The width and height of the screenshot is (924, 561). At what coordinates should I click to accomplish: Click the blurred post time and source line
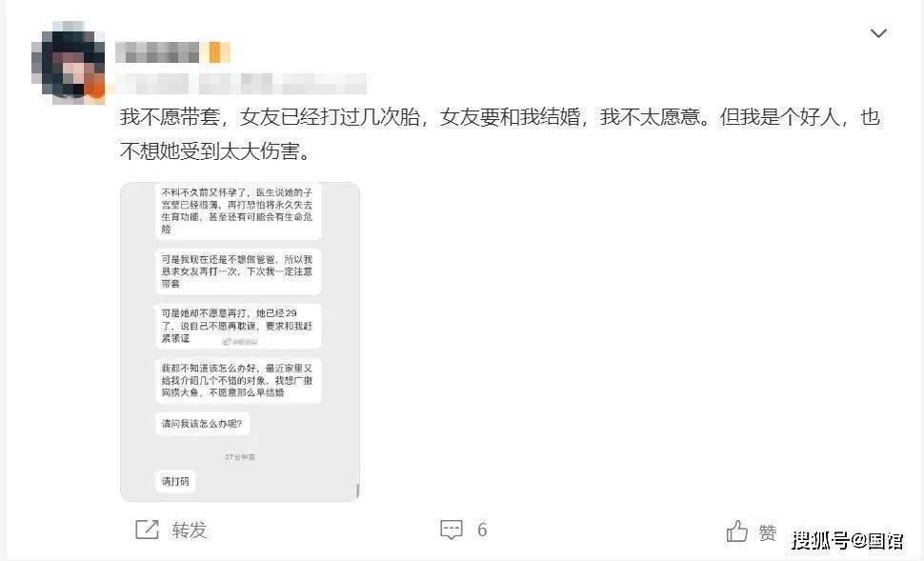point(241,84)
